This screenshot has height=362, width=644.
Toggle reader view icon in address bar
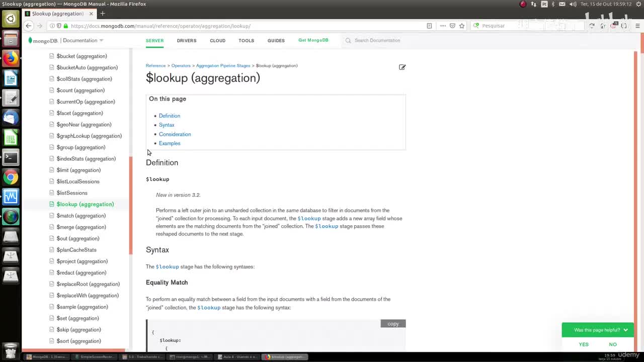point(429,26)
